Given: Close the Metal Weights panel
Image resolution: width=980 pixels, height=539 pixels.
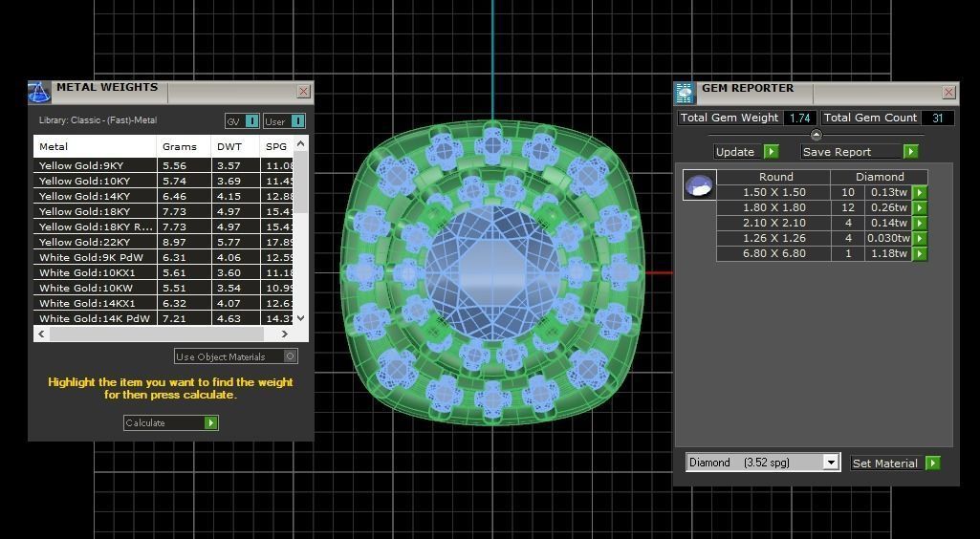Looking at the screenshot, I should pyautogui.click(x=304, y=92).
